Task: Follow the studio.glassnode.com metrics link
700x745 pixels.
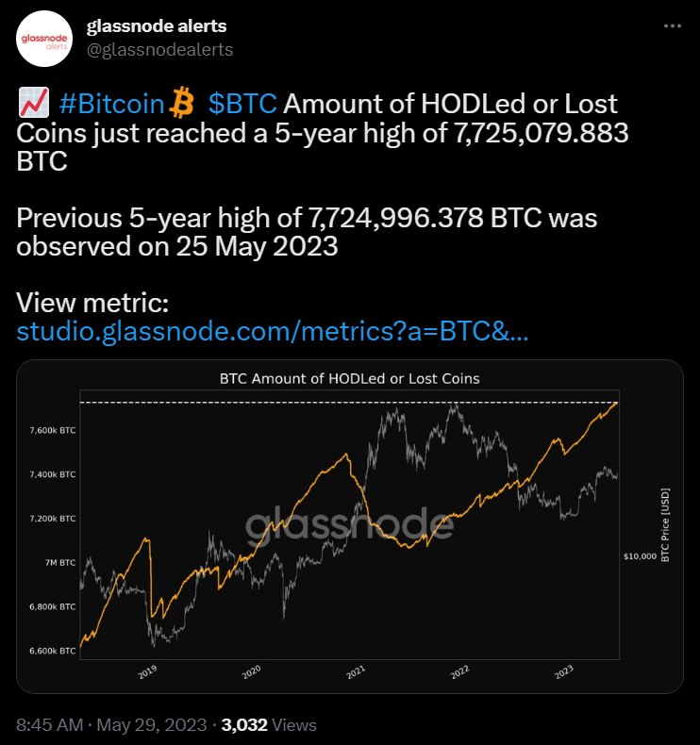Action: pos(273,331)
